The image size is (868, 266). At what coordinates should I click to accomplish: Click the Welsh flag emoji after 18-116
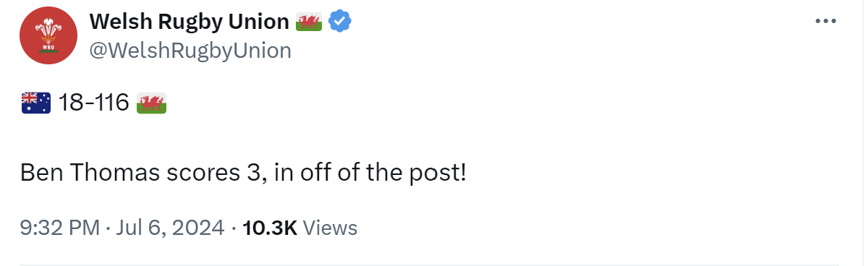[x=152, y=103]
